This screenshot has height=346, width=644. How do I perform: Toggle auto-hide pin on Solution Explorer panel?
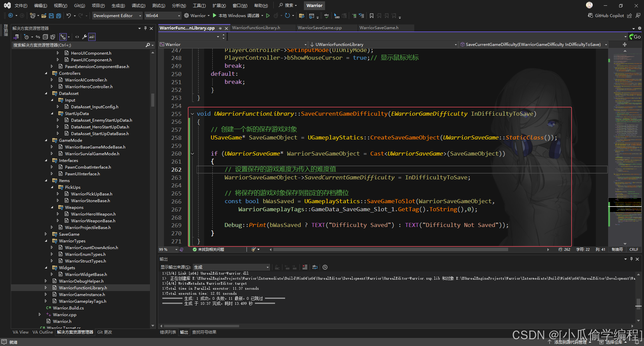pos(145,28)
